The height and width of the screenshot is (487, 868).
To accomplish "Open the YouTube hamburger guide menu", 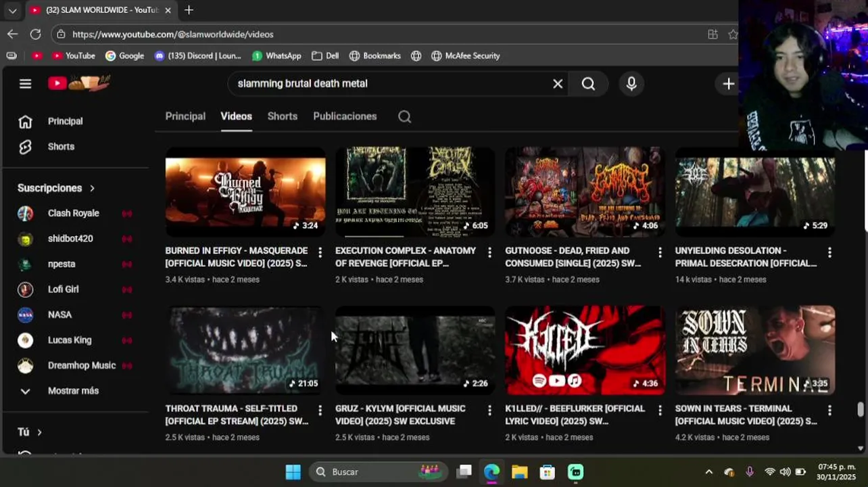I will tap(25, 84).
